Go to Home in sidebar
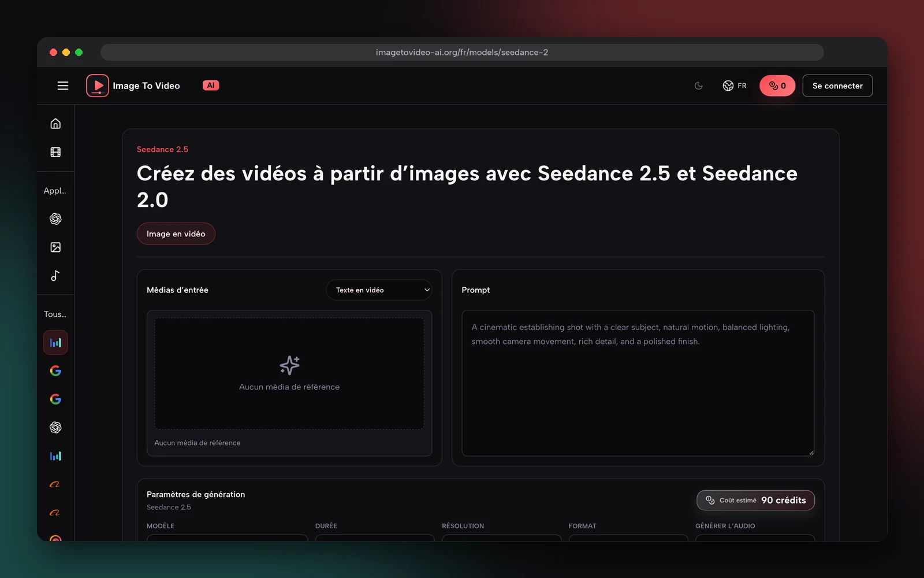 pos(55,124)
